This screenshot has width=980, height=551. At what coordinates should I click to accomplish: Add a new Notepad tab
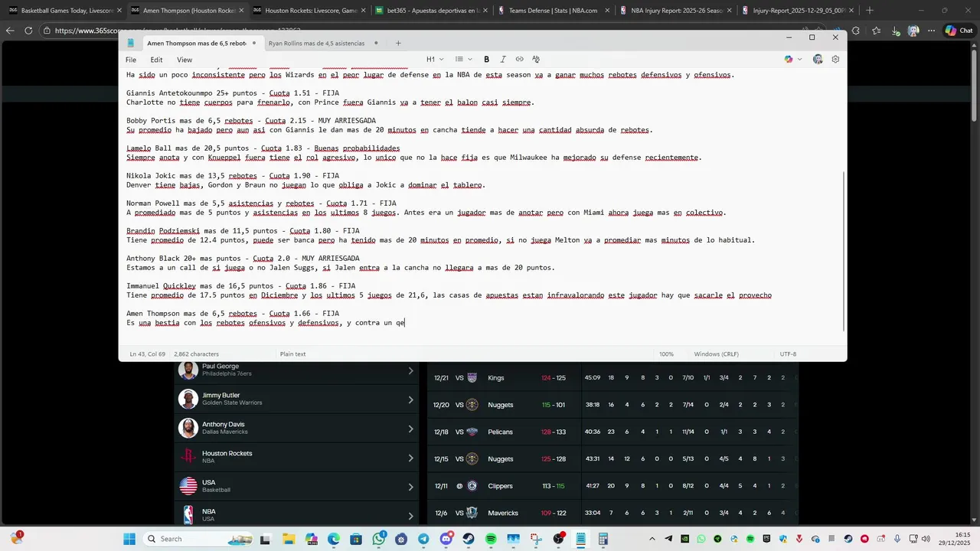[x=398, y=44]
